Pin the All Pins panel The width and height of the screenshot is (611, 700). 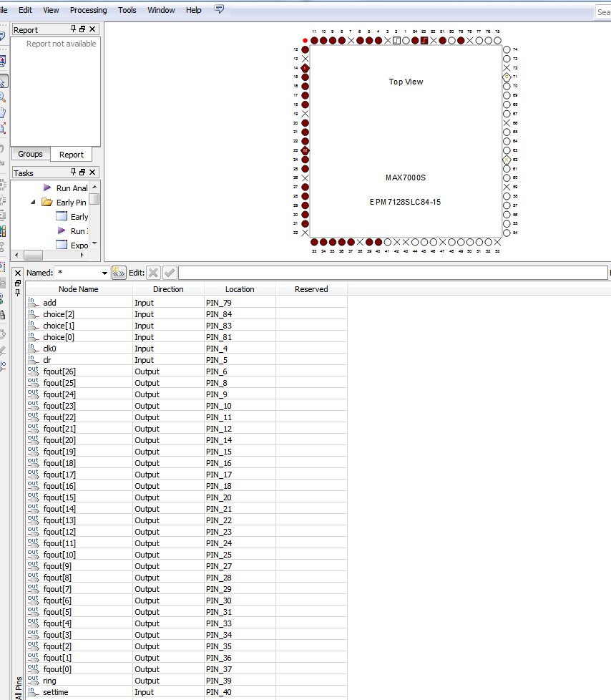(x=18, y=293)
